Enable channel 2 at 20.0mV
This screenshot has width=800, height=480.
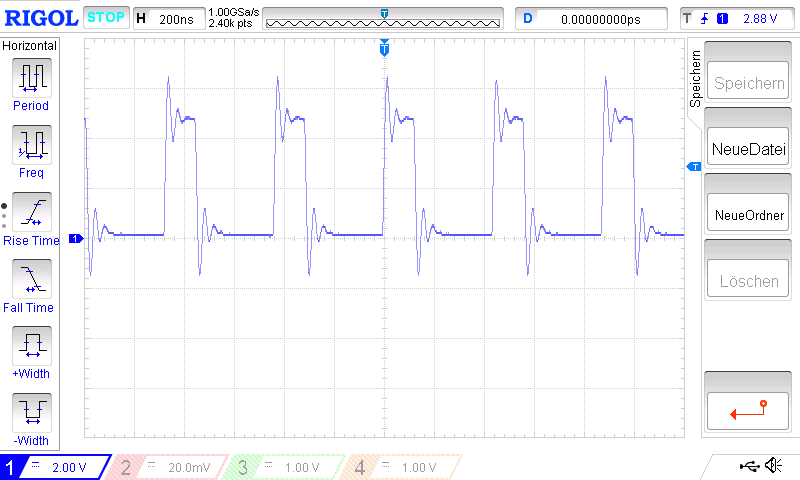pos(170,467)
